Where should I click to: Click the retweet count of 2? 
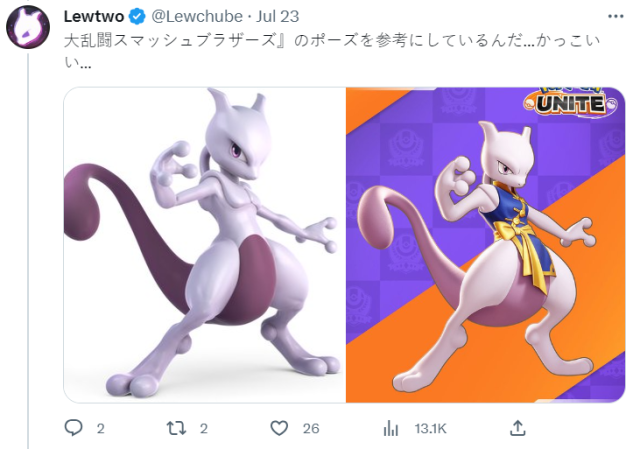(204, 429)
